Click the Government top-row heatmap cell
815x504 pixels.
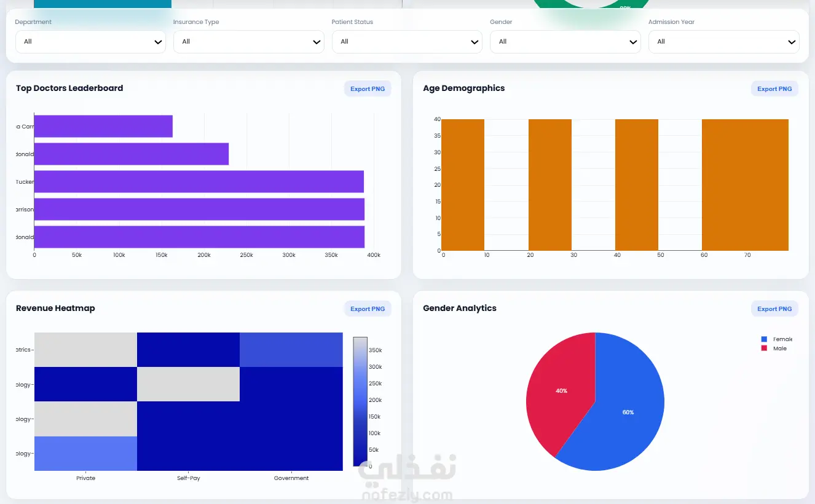(291, 350)
